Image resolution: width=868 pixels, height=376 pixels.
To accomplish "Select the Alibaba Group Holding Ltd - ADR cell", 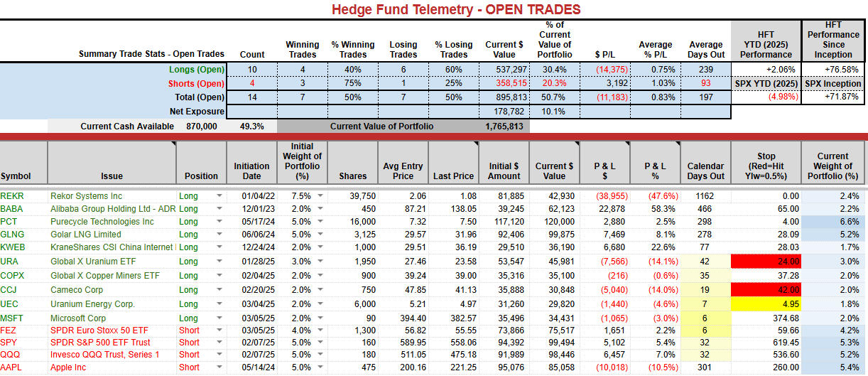I will [112, 209].
